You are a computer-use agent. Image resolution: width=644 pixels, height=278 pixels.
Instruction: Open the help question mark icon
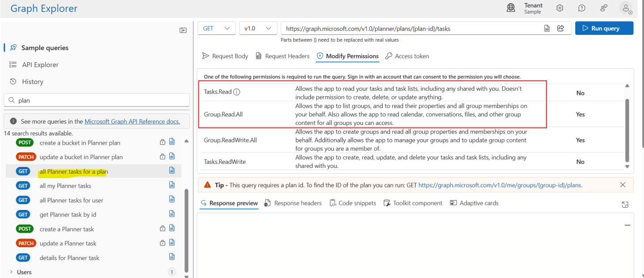(x=582, y=8)
